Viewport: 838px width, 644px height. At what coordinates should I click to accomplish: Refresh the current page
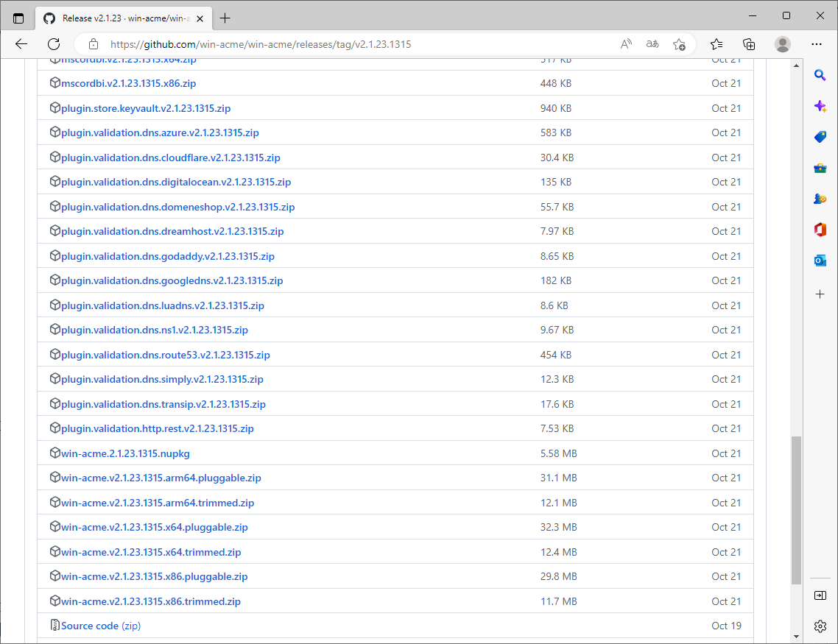tap(54, 44)
